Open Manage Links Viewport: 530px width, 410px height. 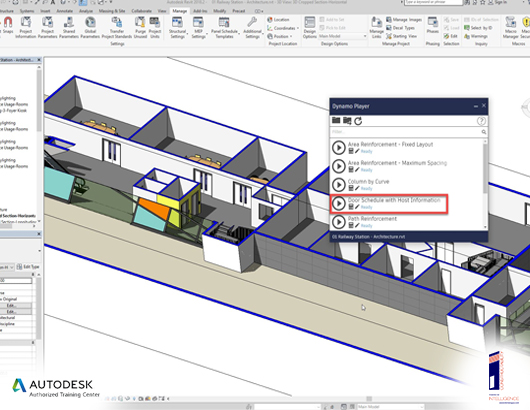[x=376, y=27]
